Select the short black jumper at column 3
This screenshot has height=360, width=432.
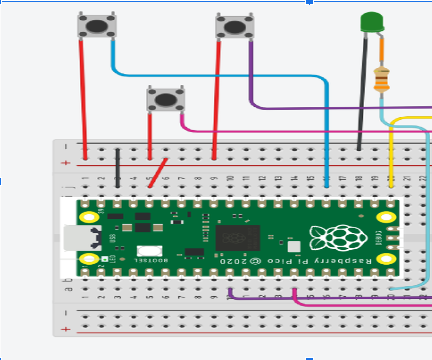coord(118,168)
